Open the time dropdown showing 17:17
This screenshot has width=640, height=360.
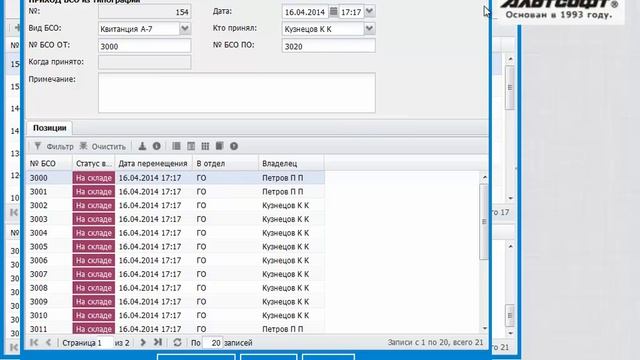[x=369, y=11]
